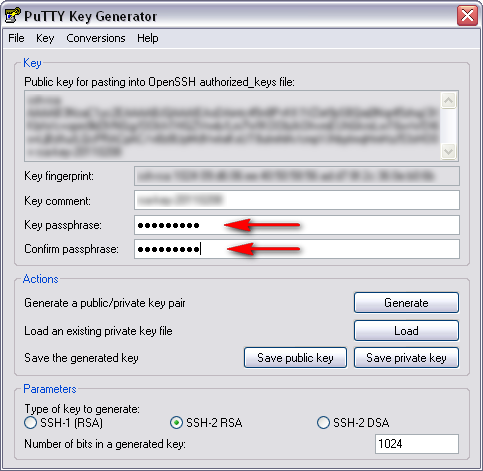This screenshot has height=471, width=483.
Task: Focus the Confirm passphrase field
Action: point(297,249)
